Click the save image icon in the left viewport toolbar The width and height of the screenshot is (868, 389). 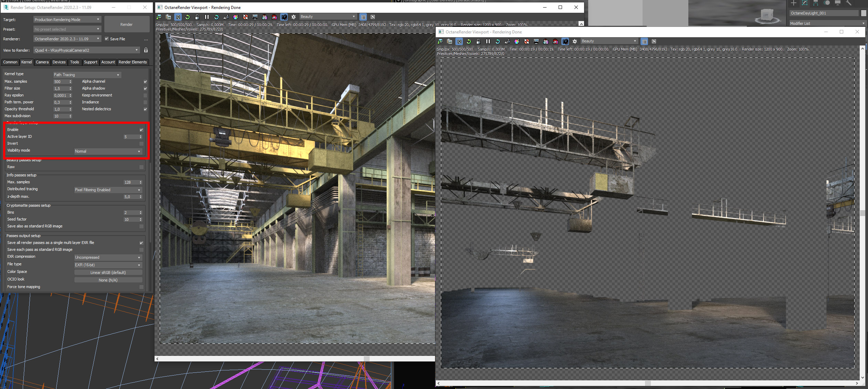click(158, 17)
